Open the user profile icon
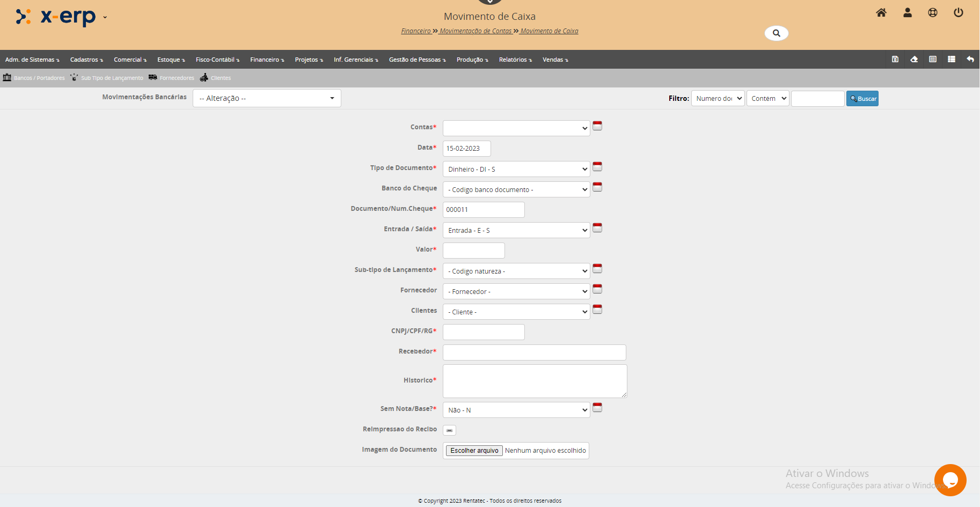Image resolution: width=980 pixels, height=507 pixels. (x=908, y=13)
